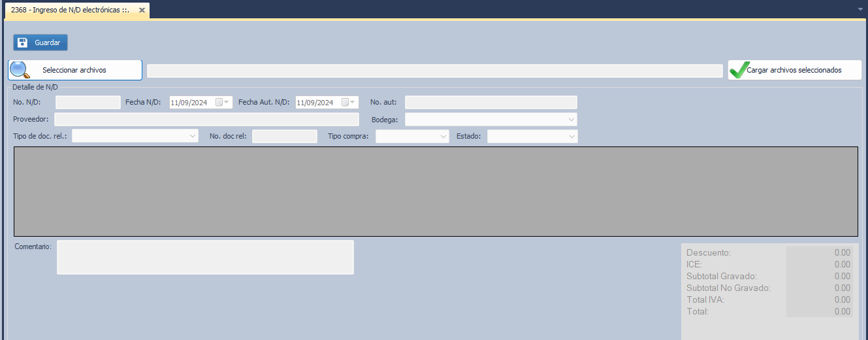Open the Estado dropdown list
The width and height of the screenshot is (868, 340).
(571, 136)
